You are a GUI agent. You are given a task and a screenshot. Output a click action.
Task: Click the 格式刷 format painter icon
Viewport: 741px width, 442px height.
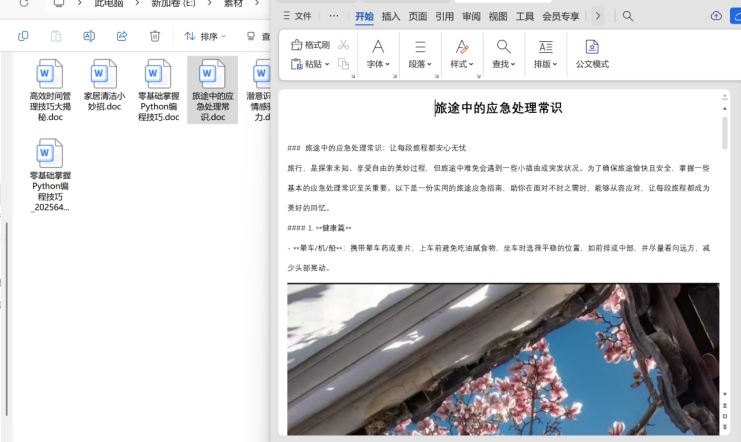click(310, 45)
